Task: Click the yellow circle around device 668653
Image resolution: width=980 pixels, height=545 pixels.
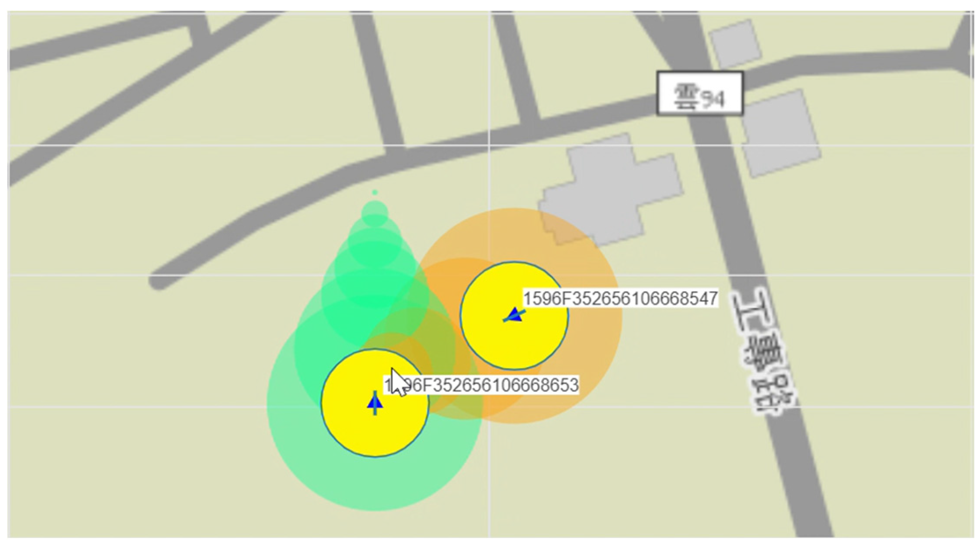Action: [375, 403]
